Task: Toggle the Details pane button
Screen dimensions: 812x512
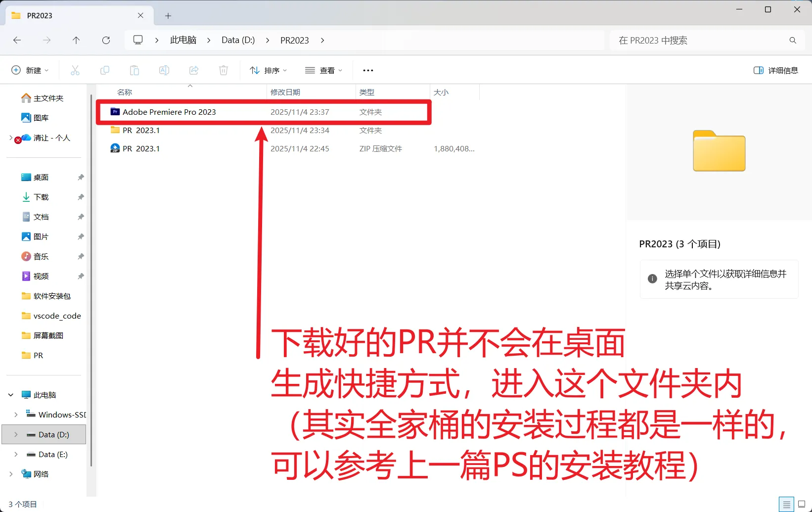Action: tap(775, 70)
